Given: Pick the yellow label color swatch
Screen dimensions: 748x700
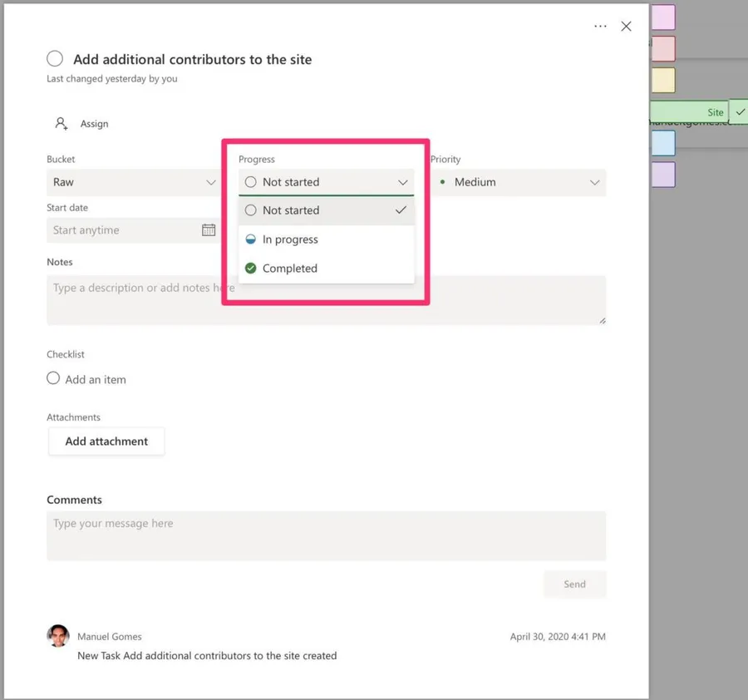Looking at the screenshot, I should (663, 80).
